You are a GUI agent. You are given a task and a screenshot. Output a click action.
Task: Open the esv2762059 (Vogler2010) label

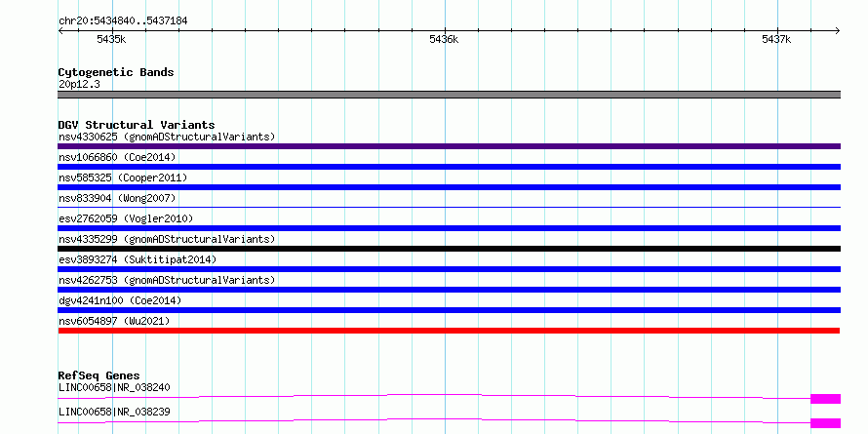[x=126, y=218]
